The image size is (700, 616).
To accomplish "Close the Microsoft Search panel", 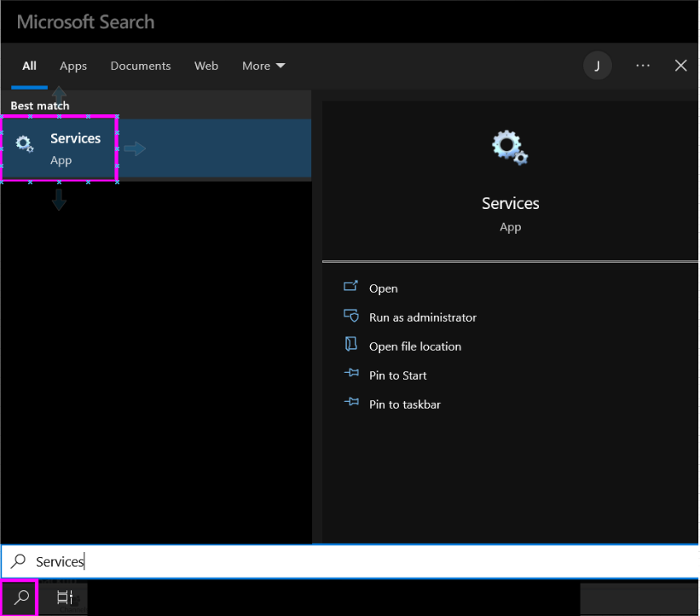I will pos(680,66).
